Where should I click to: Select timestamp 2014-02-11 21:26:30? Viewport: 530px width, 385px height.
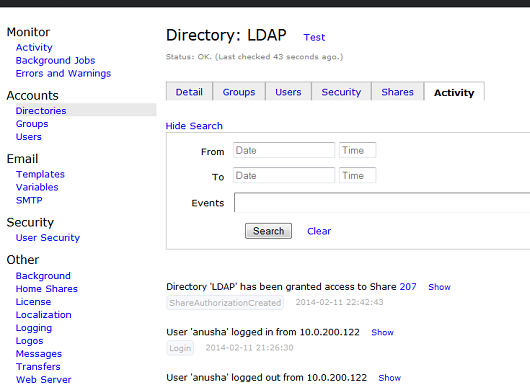(249, 348)
